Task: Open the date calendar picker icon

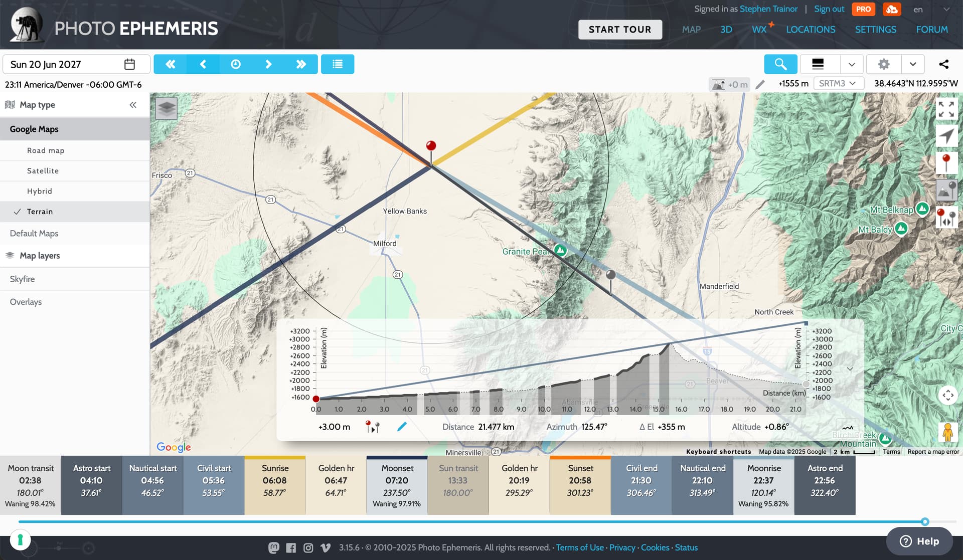Action: pos(129,64)
